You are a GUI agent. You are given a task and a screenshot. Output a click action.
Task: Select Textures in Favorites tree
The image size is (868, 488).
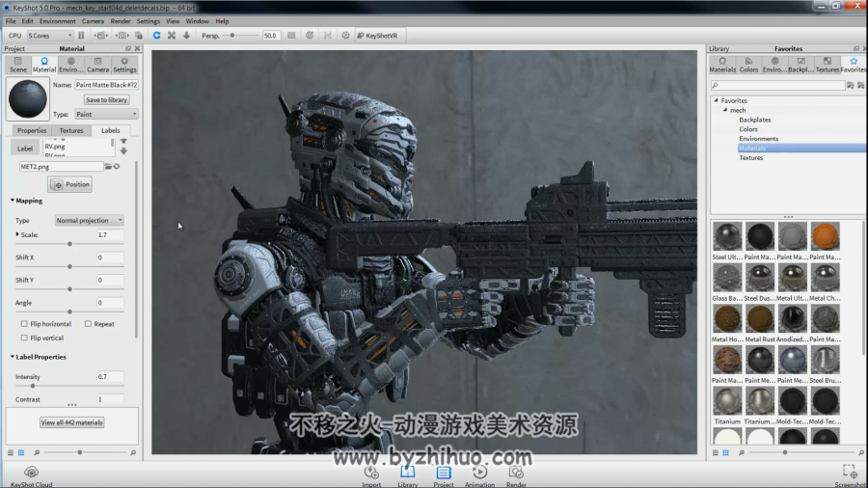pyautogui.click(x=750, y=158)
